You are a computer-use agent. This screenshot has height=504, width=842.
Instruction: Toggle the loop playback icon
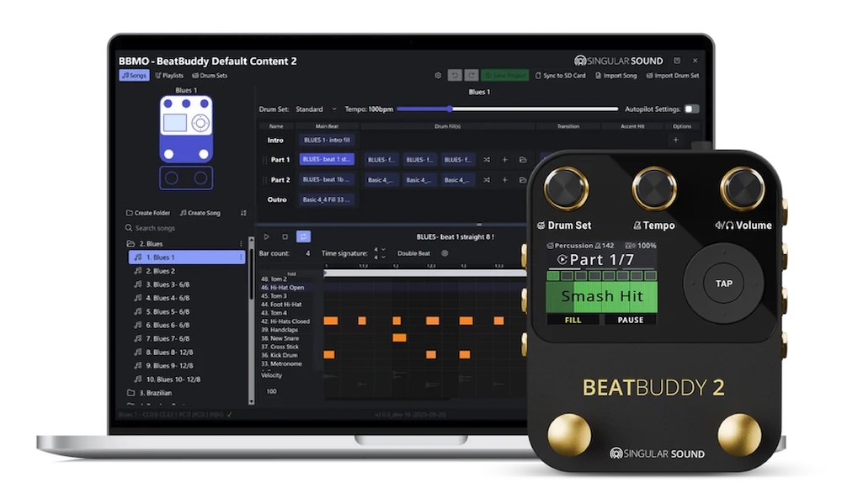pyautogui.click(x=303, y=237)
